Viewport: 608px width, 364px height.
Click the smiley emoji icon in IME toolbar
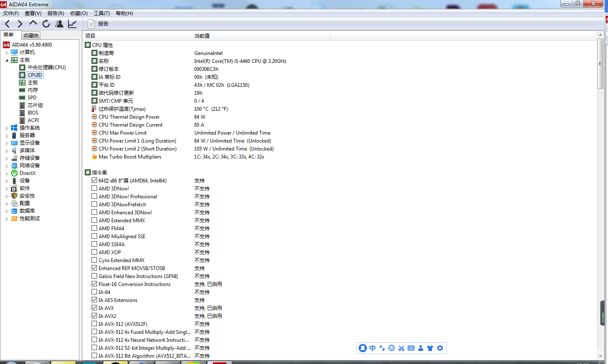(x=392, y=348)
